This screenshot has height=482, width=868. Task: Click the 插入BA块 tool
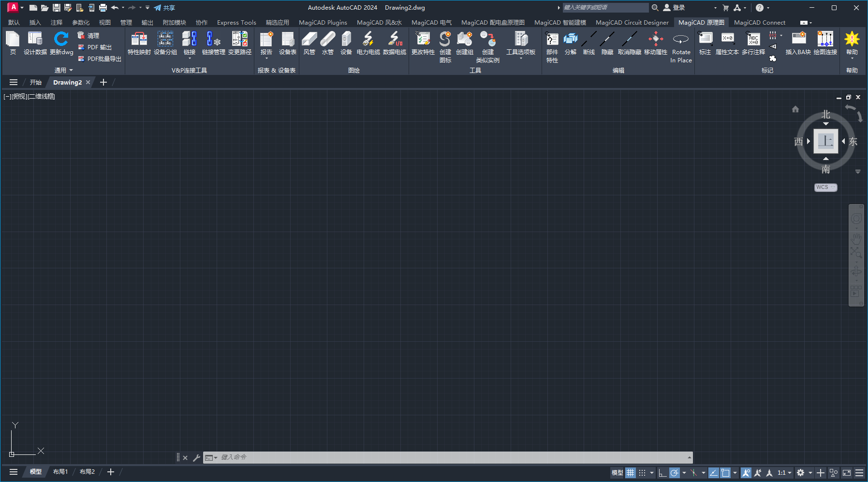point(798,43)
